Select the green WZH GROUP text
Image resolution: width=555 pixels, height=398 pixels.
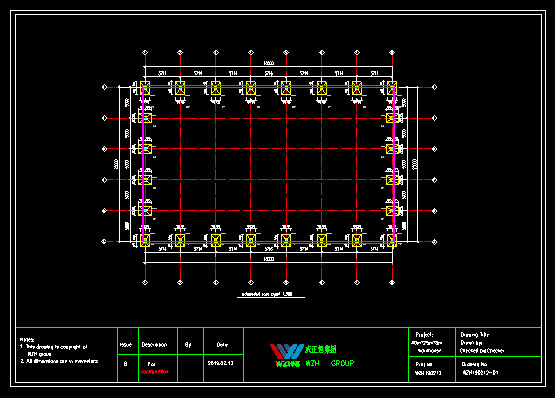[330, 363]
